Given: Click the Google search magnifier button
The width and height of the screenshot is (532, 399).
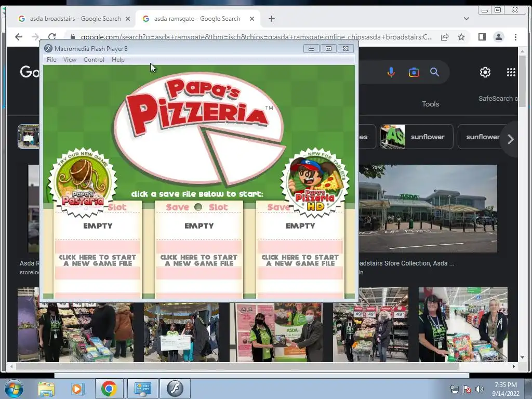Looking at the screenshot, I should pos(435,72).
